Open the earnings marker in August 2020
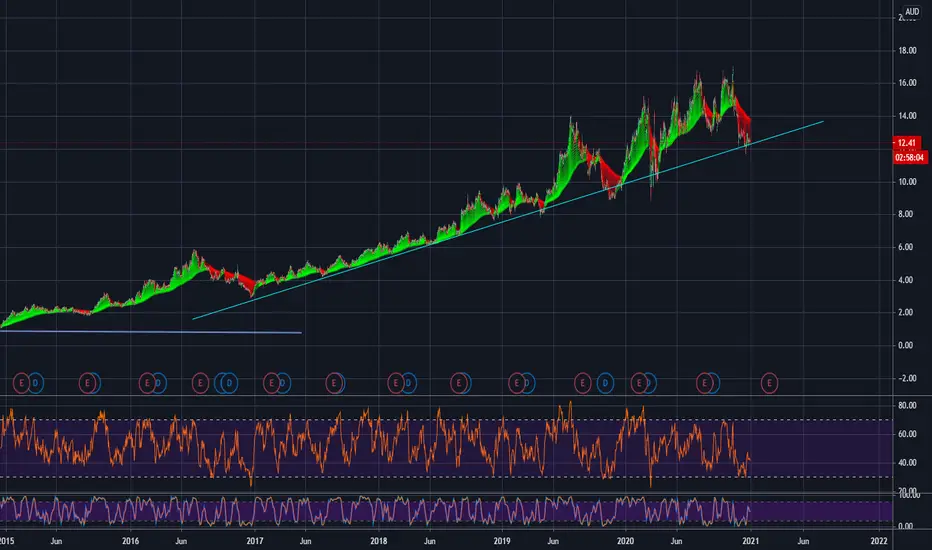Viewport: 932px width, 550px height. [x=704, y=384]
